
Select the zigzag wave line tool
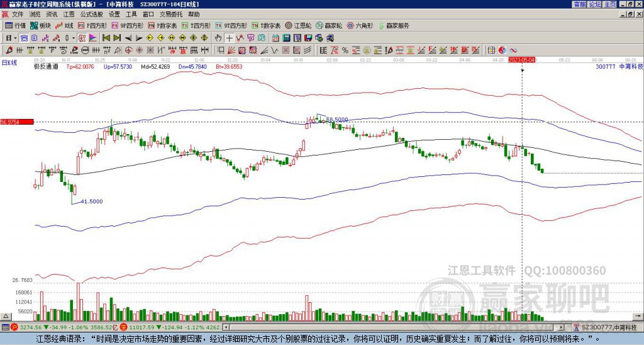pyautogui.click(x=240, y=38)
